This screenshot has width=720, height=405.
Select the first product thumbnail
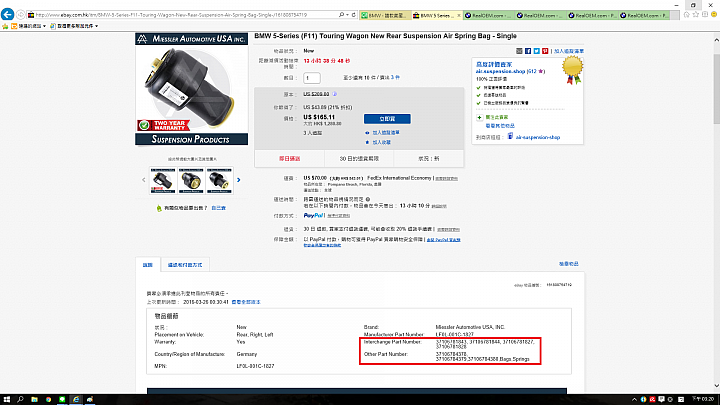163,180
